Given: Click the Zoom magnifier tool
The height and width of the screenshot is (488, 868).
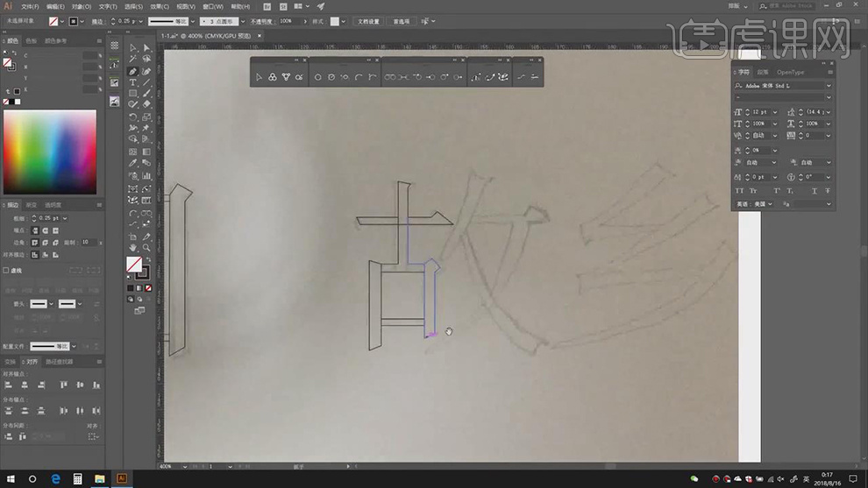Looking at the screenshot, I should (x=146, y=248).
